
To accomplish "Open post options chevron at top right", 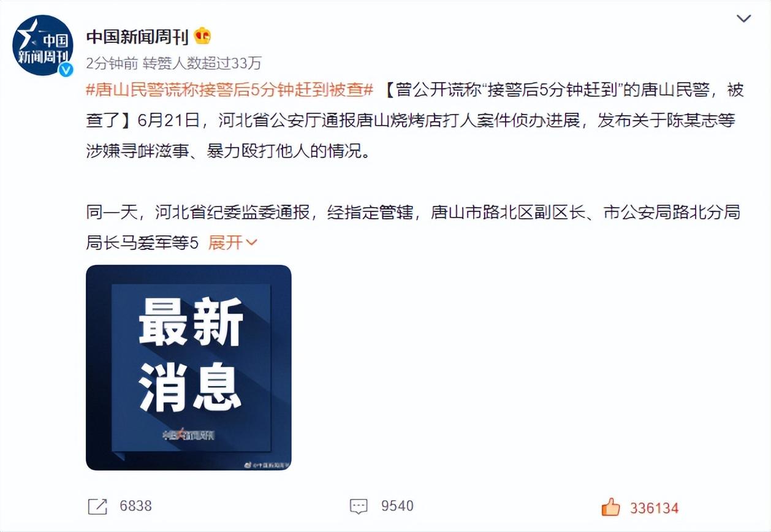I will [743, 19].
